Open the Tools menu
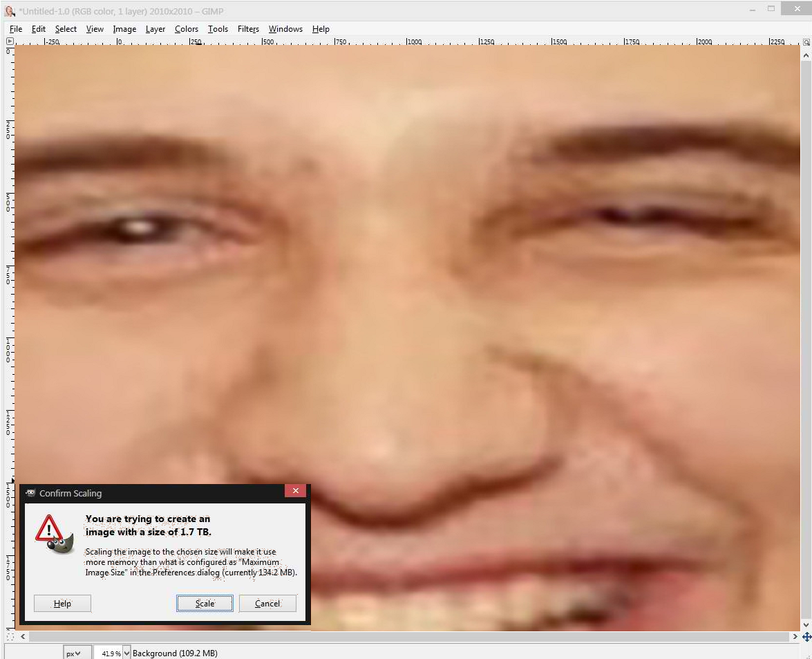 coord(218,29)
